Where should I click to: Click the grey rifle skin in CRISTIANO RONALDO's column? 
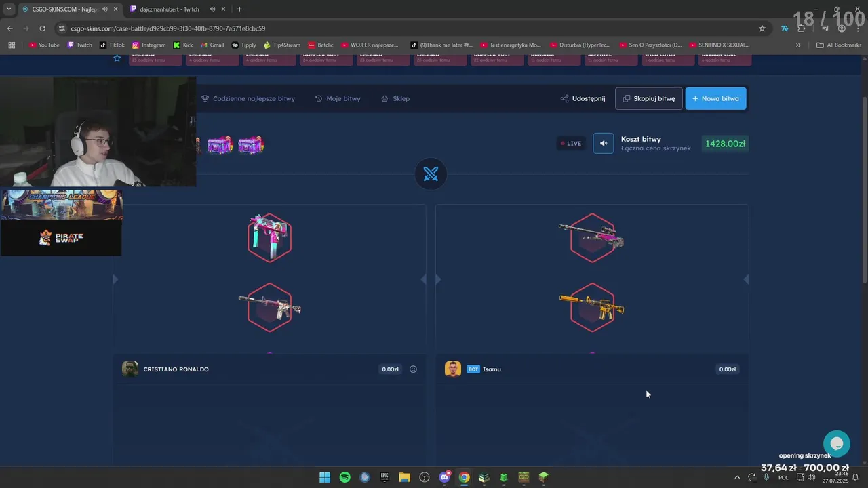pos(270,308)
